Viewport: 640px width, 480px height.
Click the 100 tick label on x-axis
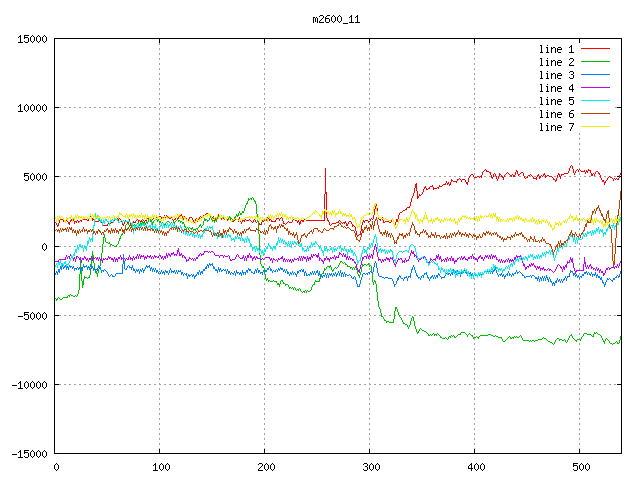pyautogui.click(x=160, y=467)
